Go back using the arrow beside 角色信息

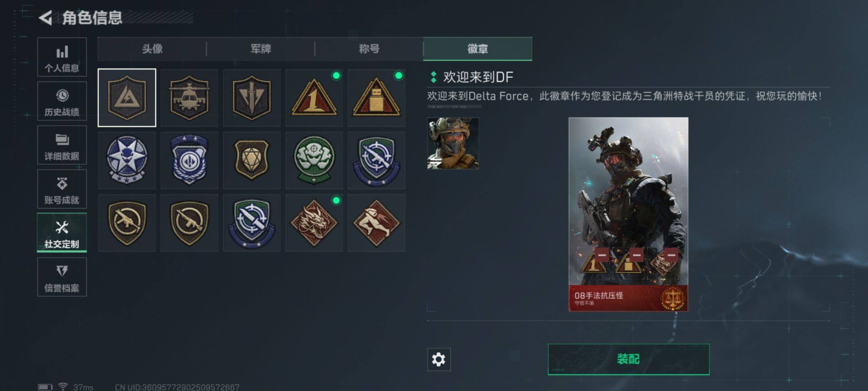click(45, 18)
